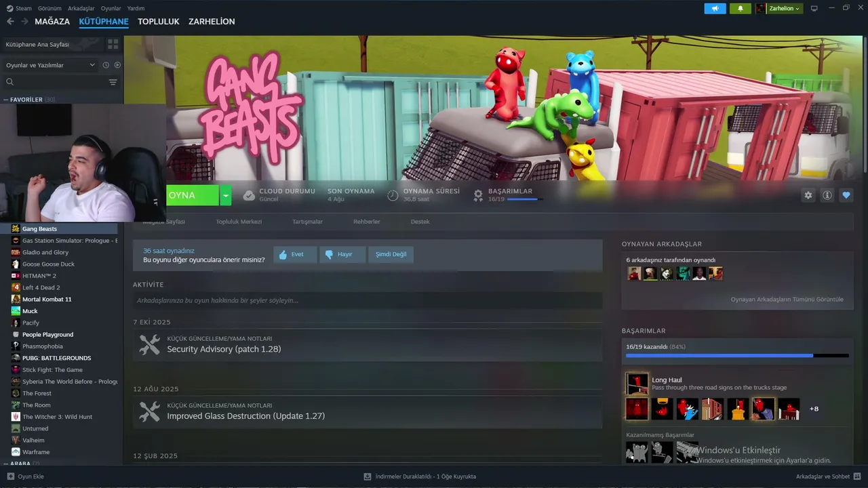
Task: Open the Oyunlar menu
Action: coord(111,8)
